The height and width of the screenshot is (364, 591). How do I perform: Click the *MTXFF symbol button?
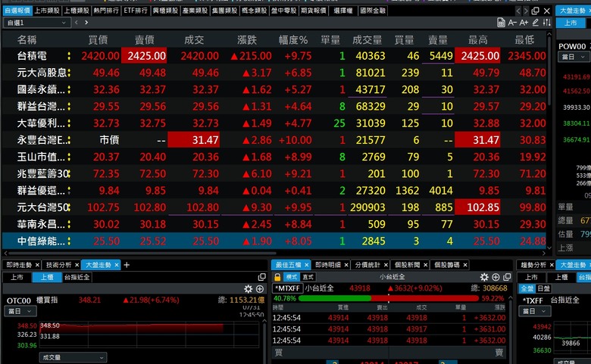click(288, 288)
